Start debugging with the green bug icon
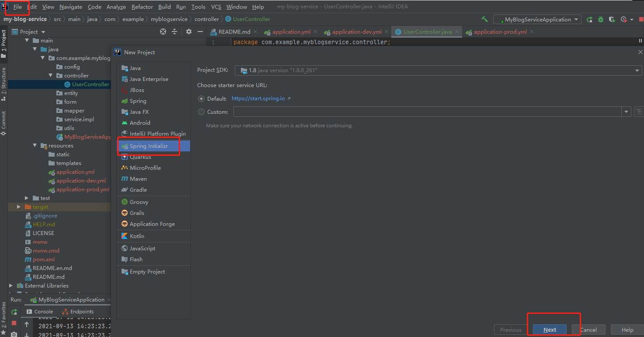 [x=601, y=19]
